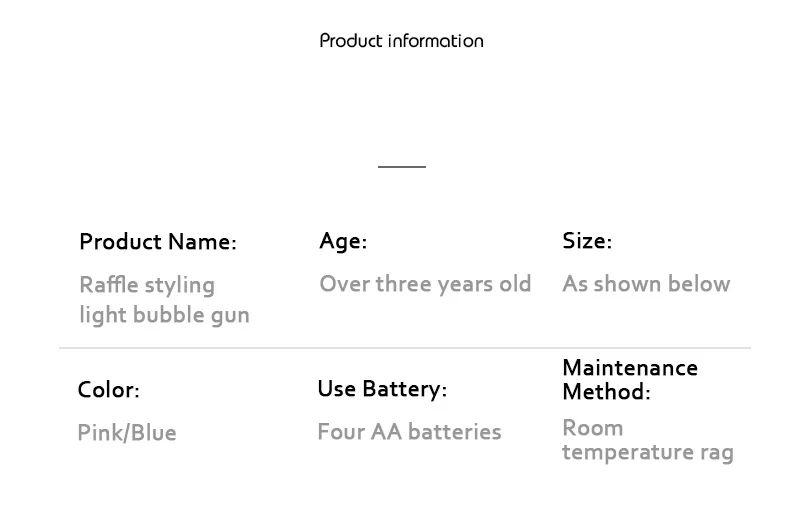
Task: Click the gray word 'Room'
Action: coord(592,428)
